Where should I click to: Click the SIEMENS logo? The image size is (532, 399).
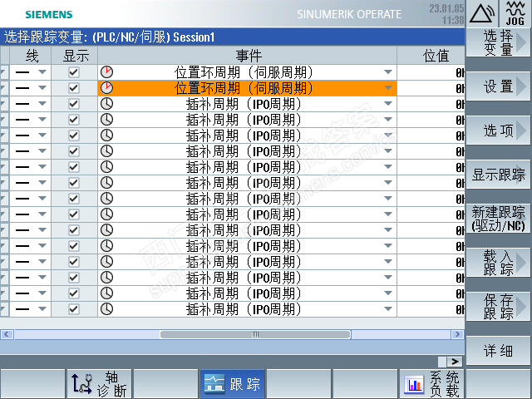point(49,14)
